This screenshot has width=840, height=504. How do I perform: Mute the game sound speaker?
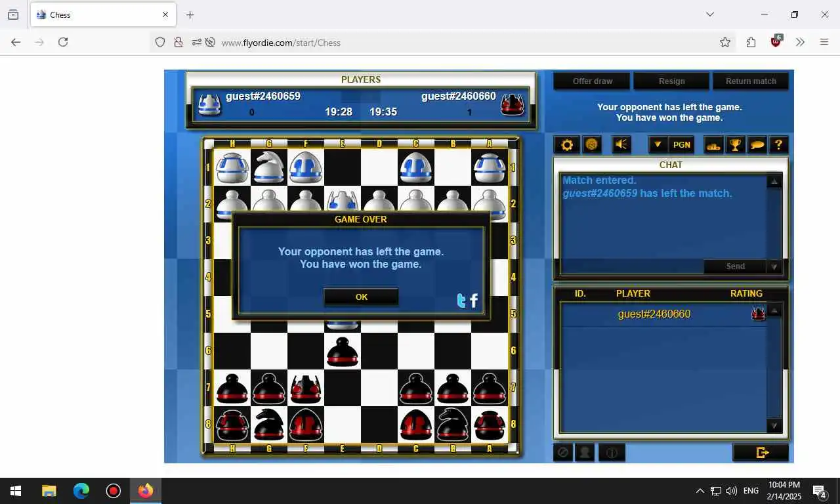621,145
